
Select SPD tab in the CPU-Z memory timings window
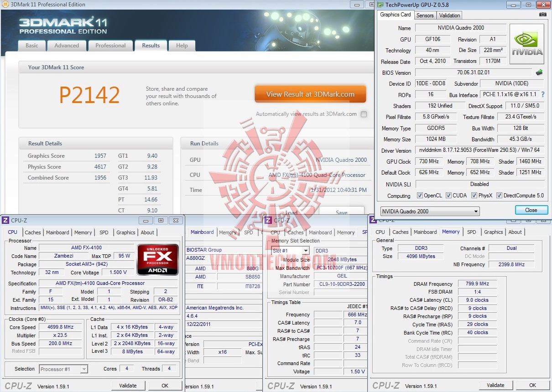tap(472, 232)
